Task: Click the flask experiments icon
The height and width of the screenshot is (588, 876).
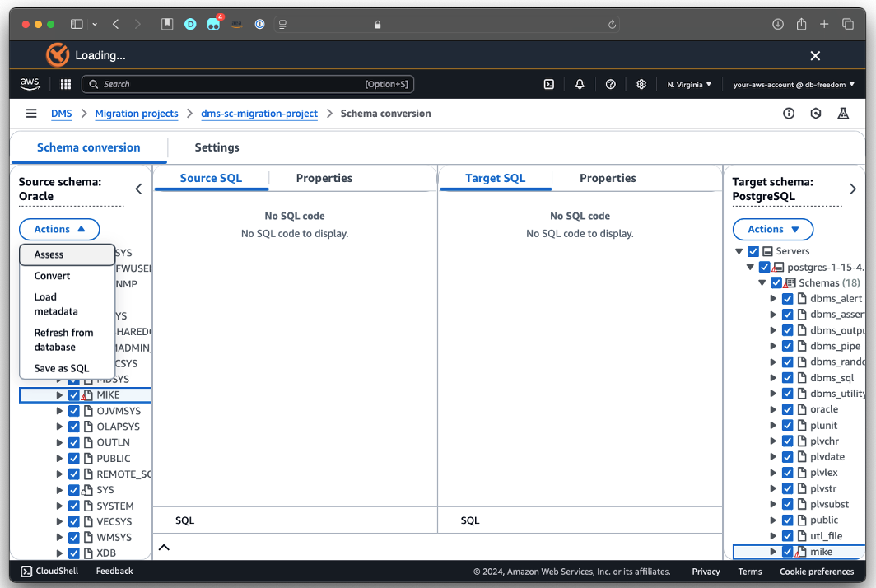Action: pyautogui.click(x=843, y=114)
